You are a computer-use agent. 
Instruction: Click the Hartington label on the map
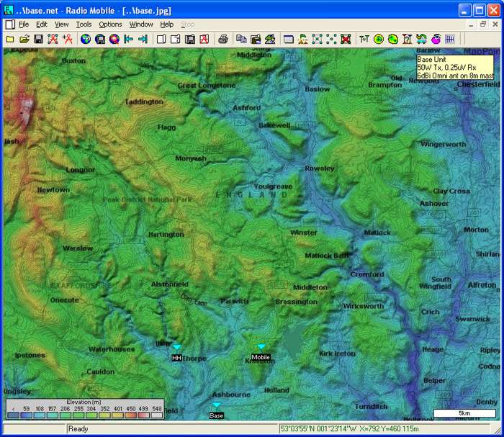pyautogui.click(x=166, y=234)
